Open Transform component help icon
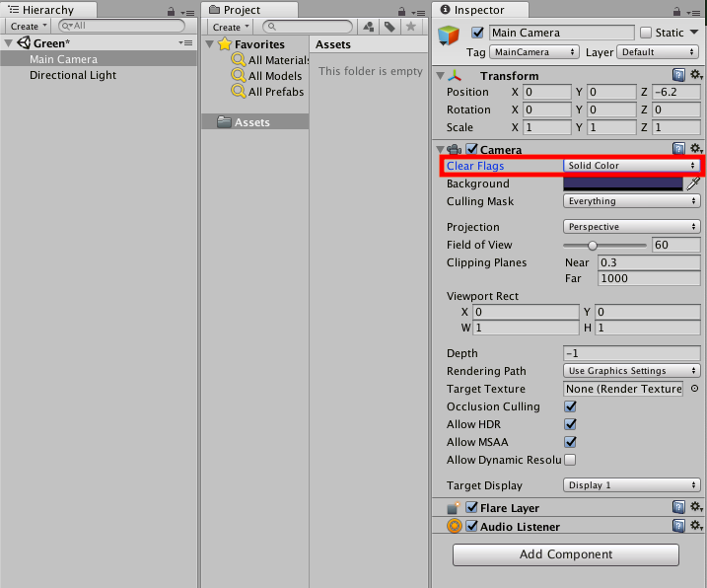 678,75
